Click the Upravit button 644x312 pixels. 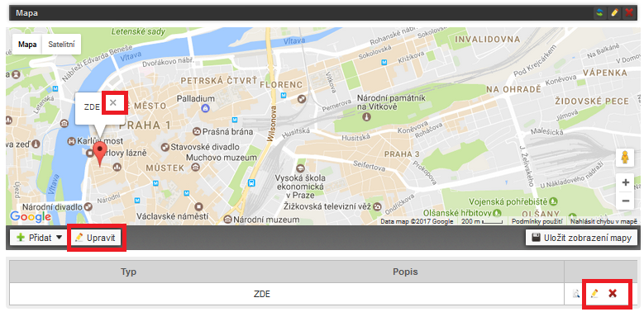(x=95, y=238)
